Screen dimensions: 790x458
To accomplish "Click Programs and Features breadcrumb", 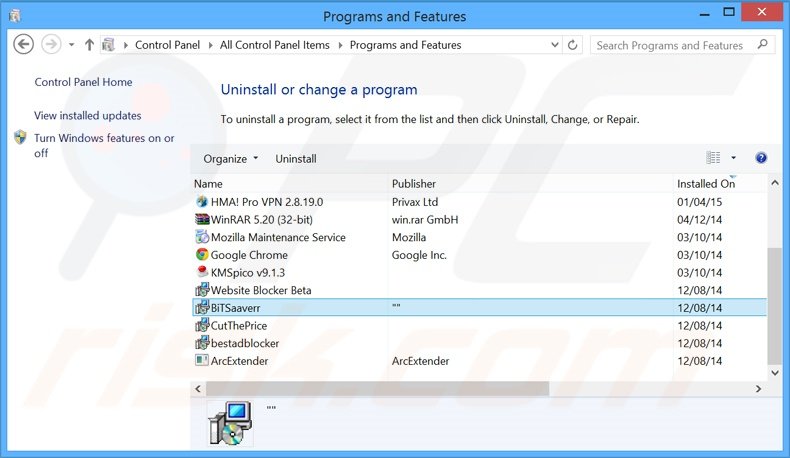I will click(406, 45).
